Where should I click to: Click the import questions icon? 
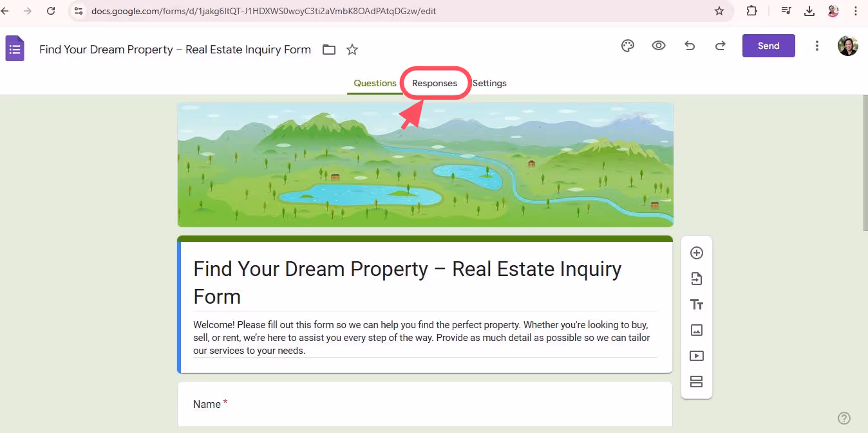(x=696, y=279)
